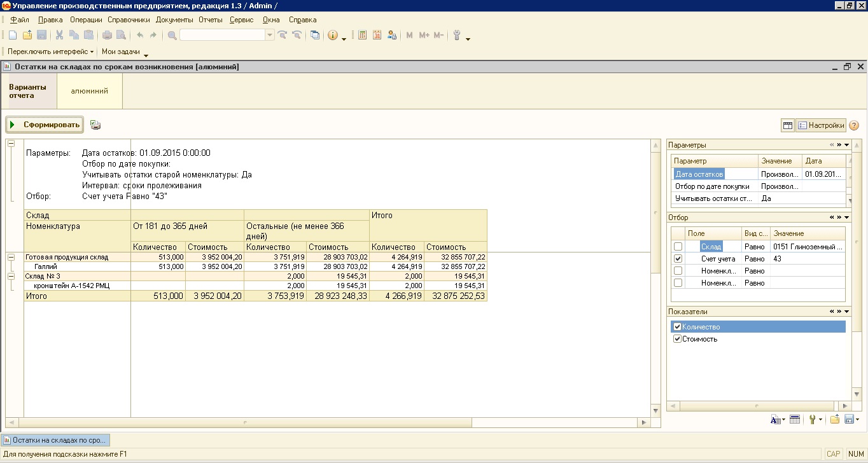The width and height of the screenshot is (868, 463).
Task: Click the M+ memory add button
Action: click(x=424, y=36)
